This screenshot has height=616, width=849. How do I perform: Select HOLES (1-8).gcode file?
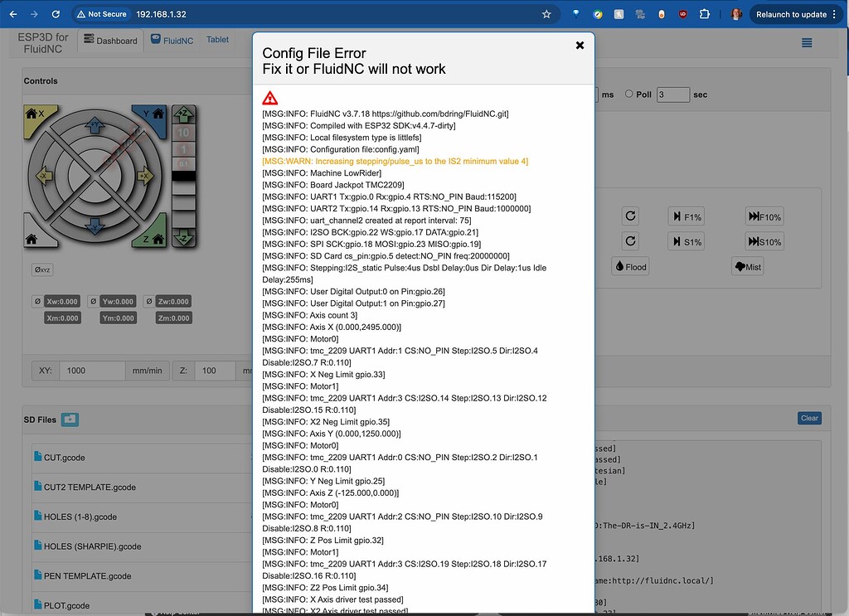point(80,517)
